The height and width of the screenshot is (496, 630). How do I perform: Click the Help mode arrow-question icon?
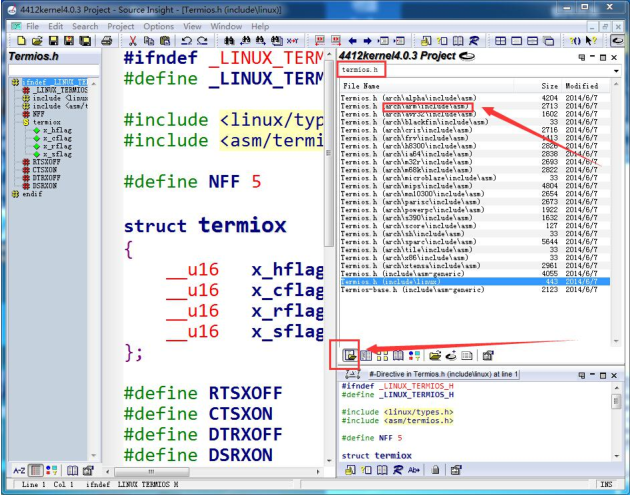coord(591,41)
